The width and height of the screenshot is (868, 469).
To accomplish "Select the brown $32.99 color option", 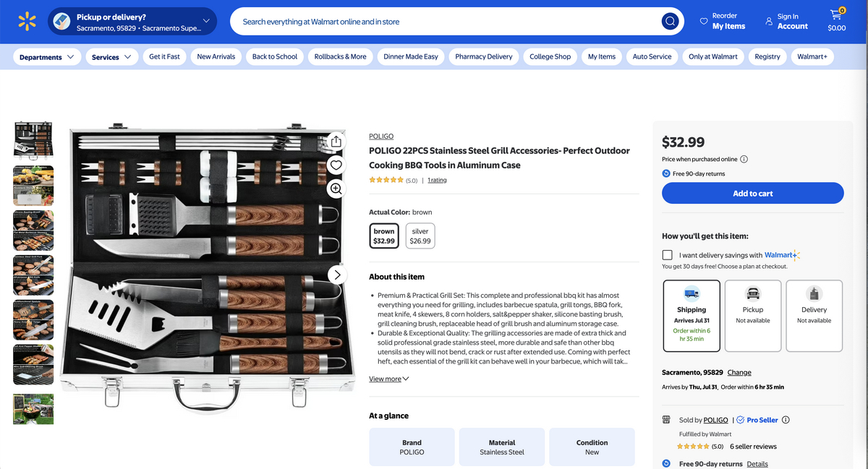I will point(384,236).
